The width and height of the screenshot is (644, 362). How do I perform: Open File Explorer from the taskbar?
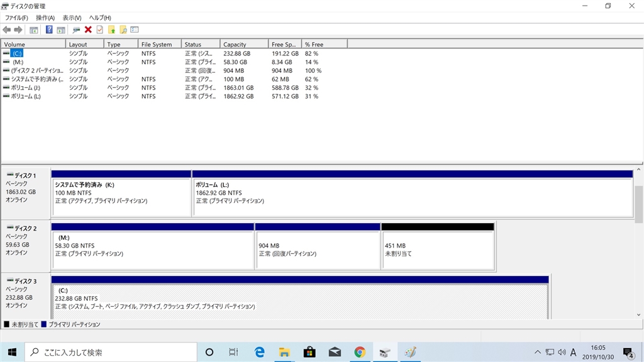point(284,352)
